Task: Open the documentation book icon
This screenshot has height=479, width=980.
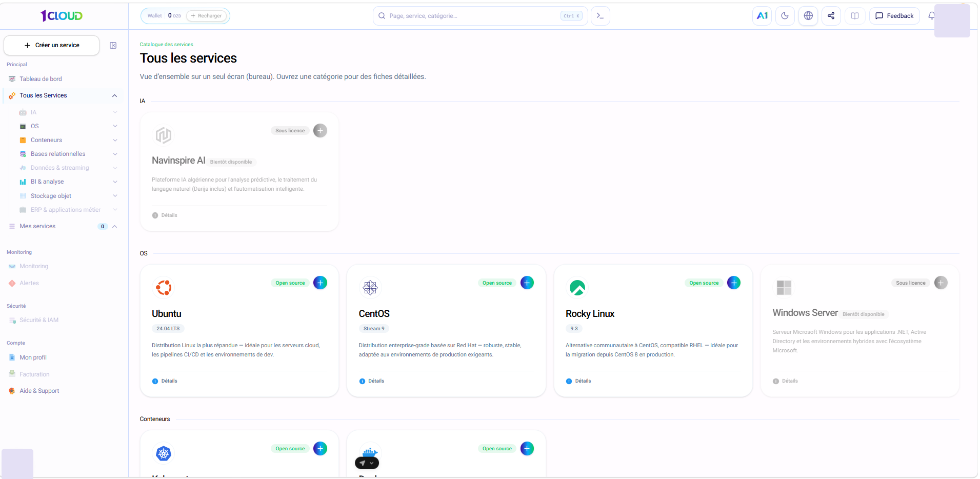Action: click(x=855, y=16)
